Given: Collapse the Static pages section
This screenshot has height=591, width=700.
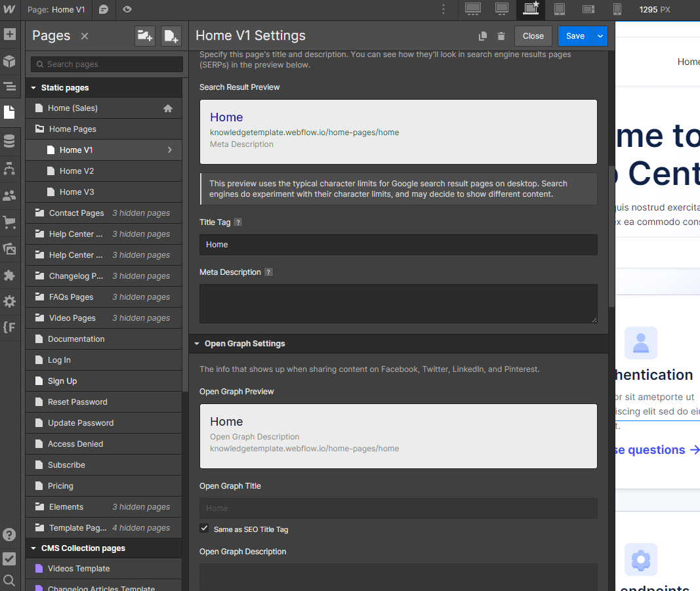Looking at the screenshot, I should tap(33, 87).
